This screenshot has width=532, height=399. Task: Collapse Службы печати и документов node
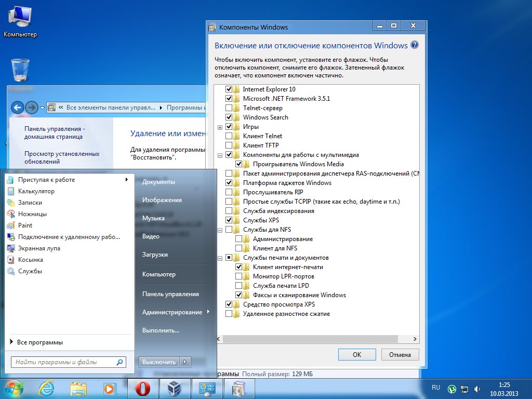pyautogui.click(x=220, y=259)
